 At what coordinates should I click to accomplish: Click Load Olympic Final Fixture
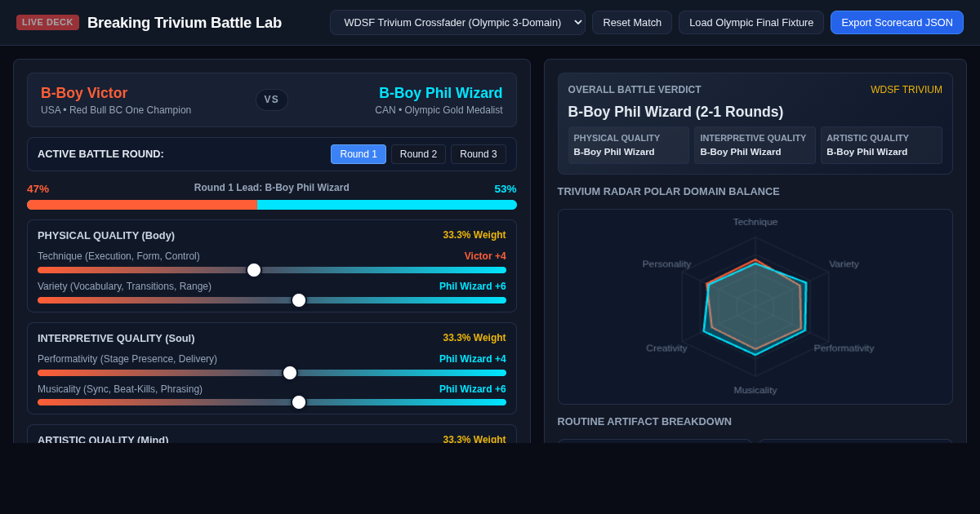(751, 22)
